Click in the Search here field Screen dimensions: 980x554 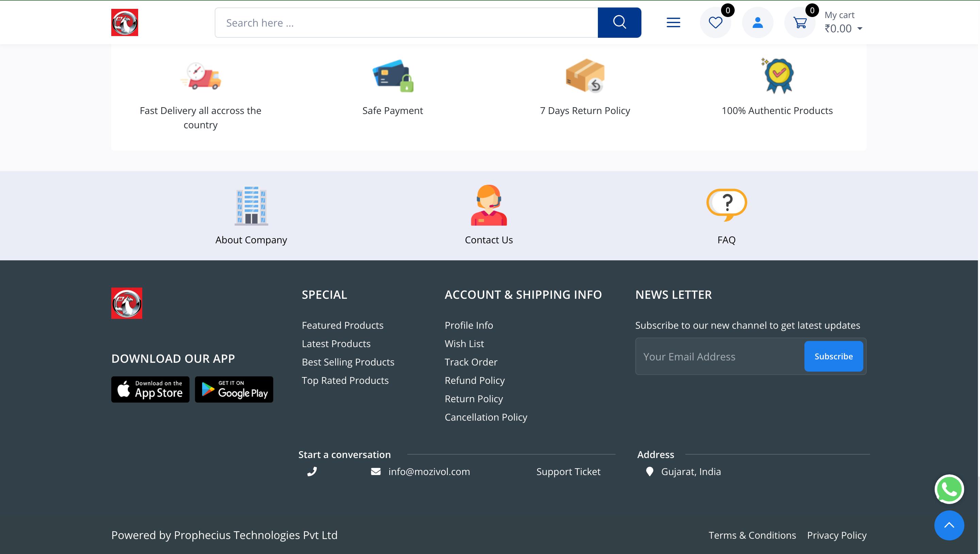click(x=406, y=22)
